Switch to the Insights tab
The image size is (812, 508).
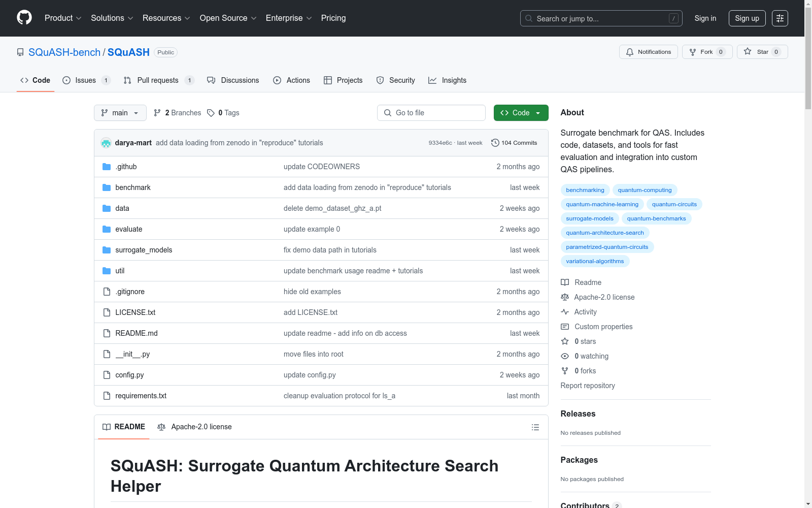[447, 80]
